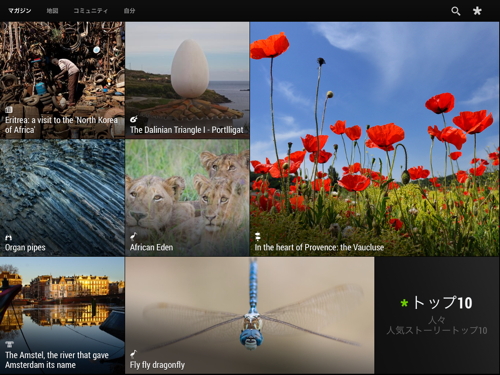Click the binoculars icon above Organ pipes
The image size is (500, 375).
click(9, 238)
